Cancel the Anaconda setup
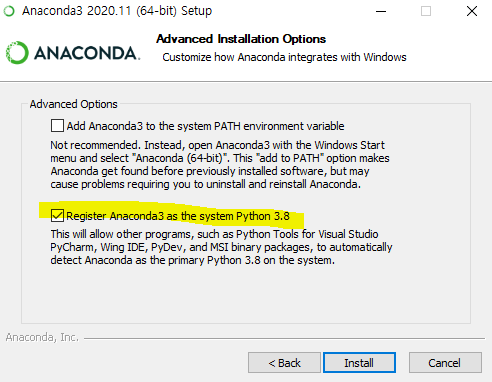492x382 pixels. [445, 363]
